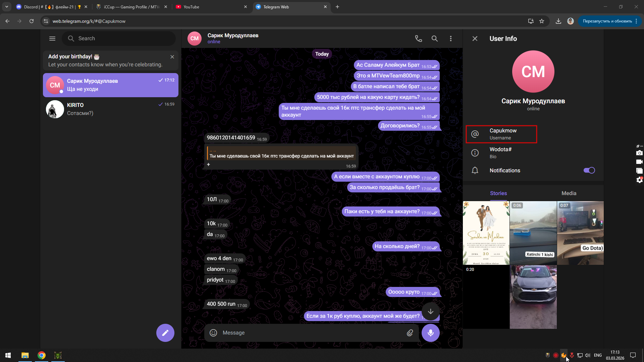Open the browser tab list dropdown arrow
The image size is (644, 362).
7,7
